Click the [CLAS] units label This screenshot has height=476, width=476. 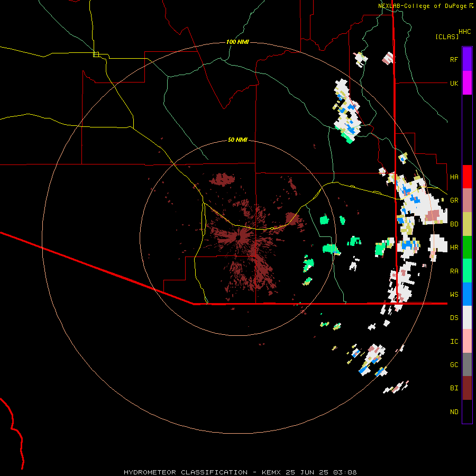(447, 36)
